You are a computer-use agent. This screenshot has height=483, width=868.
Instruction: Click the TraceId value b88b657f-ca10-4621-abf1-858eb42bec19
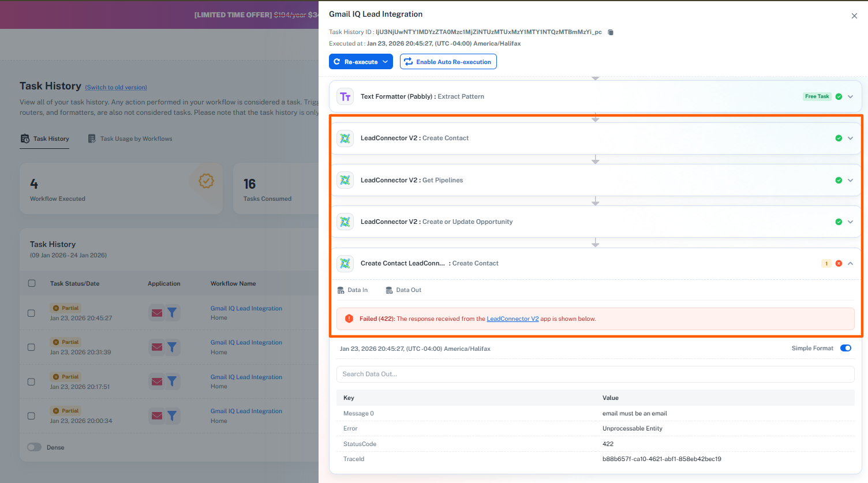pos(661,459)
